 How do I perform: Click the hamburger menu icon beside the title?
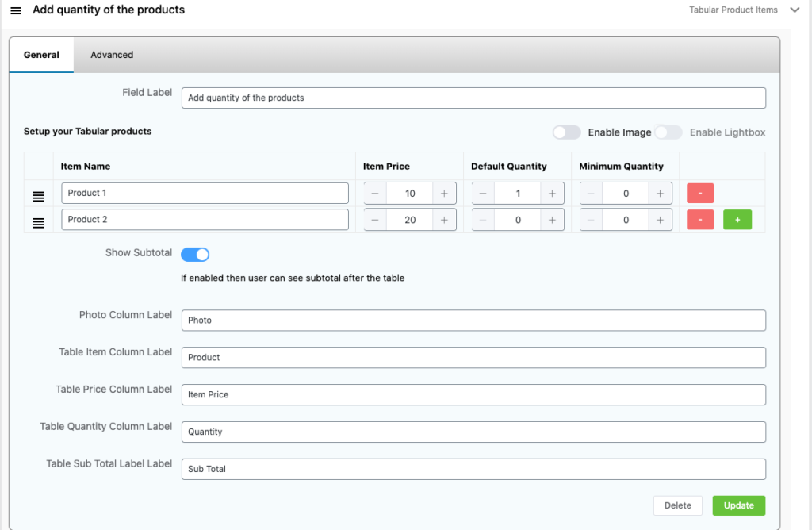point(16,10)
